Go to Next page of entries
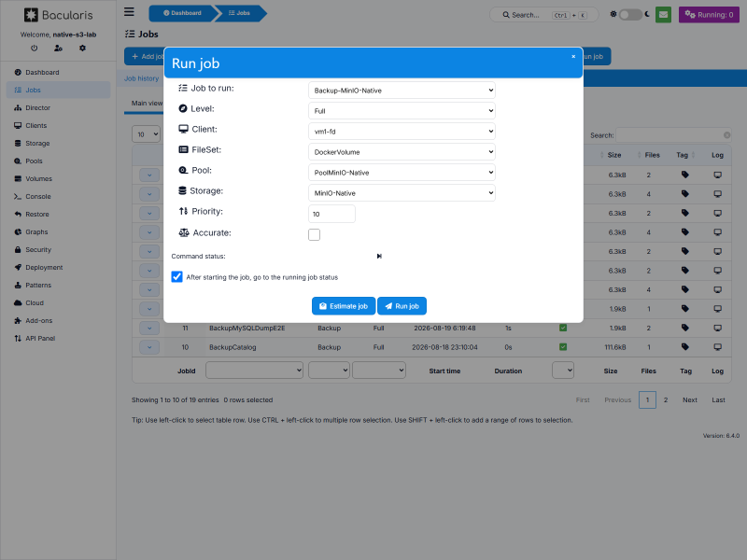 click(690, 400)
